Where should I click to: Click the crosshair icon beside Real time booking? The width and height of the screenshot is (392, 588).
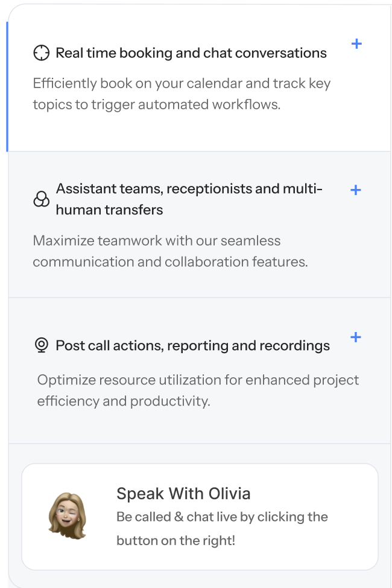pyautogui.click(x=41, y=53)
